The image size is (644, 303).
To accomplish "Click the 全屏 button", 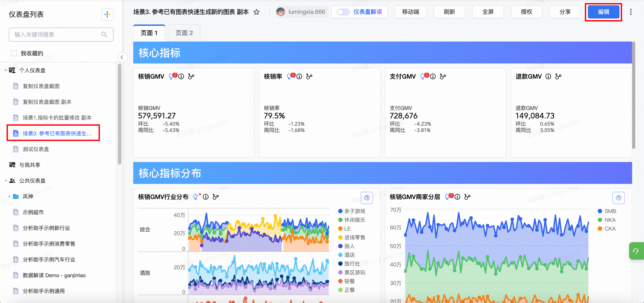I will pyautogui.click(x=488, y=12).
